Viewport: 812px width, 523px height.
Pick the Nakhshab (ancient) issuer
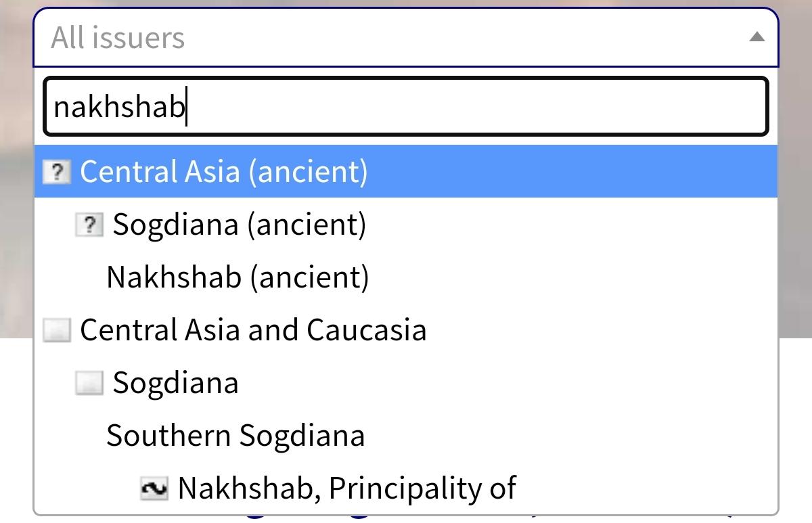238,277
